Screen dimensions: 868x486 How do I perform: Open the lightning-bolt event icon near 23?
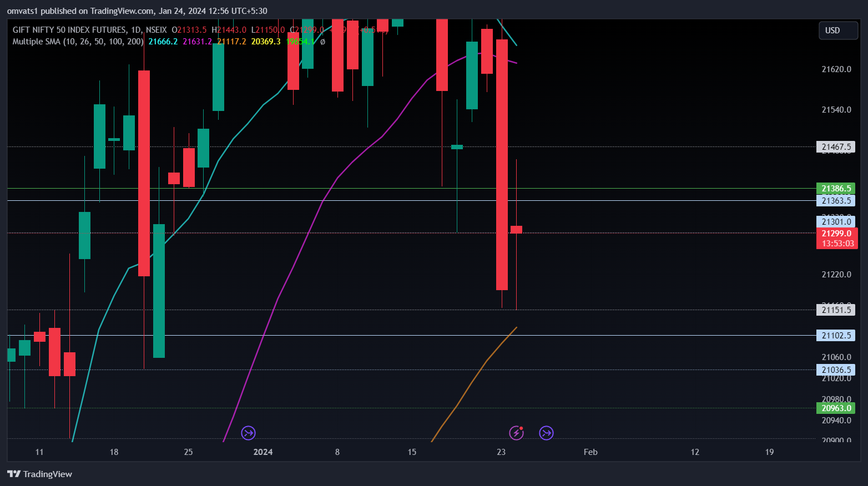click(x=517, y=433)
